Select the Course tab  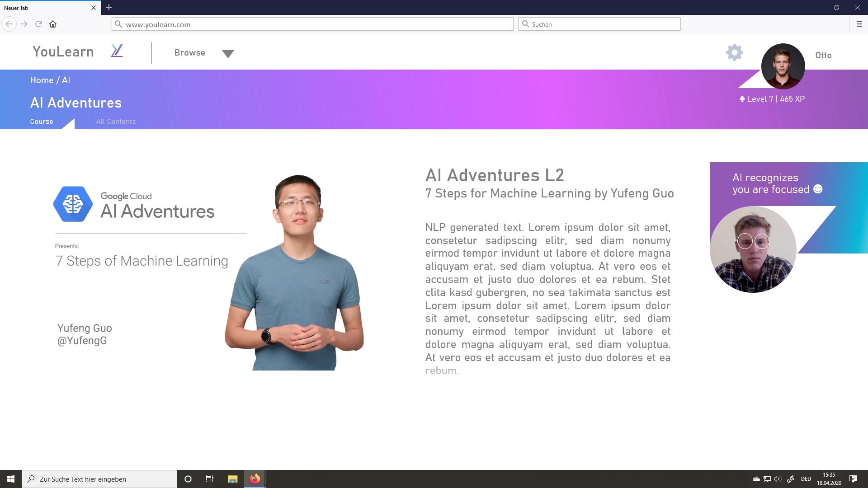[42, 122]
